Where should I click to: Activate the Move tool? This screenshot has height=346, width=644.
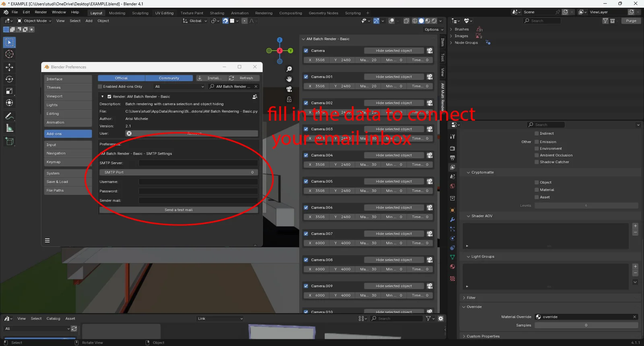(9, 67)
